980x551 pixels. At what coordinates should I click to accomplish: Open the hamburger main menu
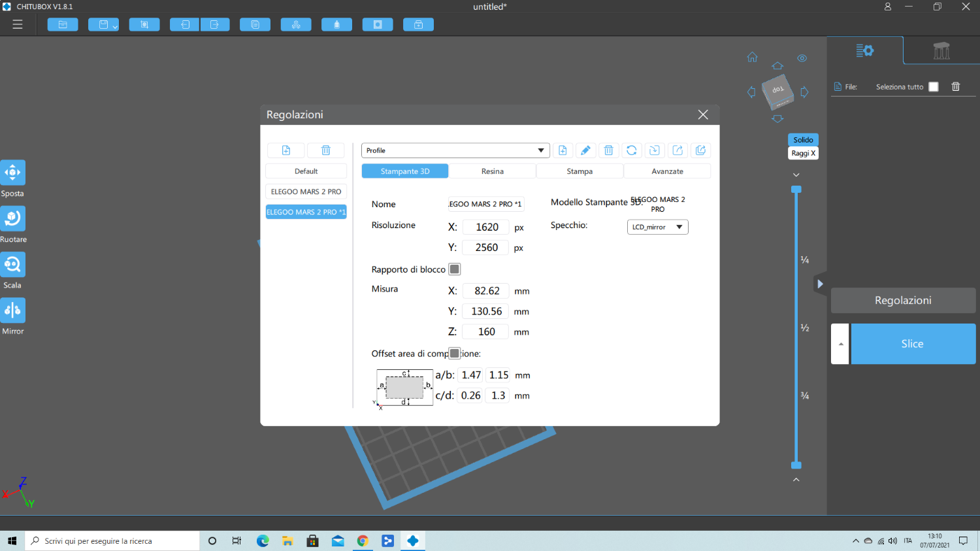18,24
